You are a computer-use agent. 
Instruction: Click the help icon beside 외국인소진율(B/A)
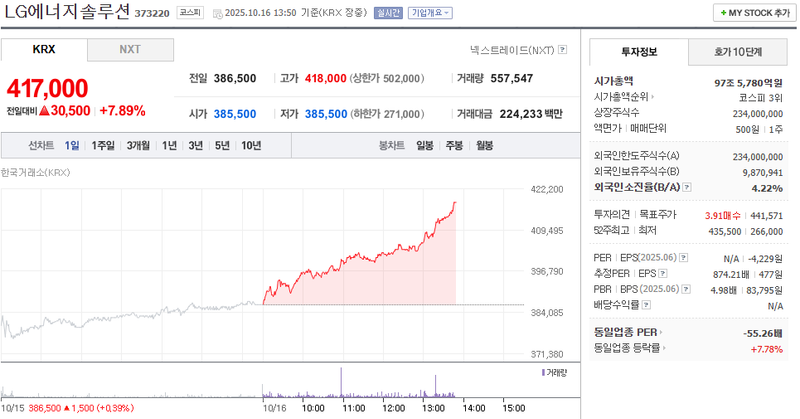coord(686,187)
